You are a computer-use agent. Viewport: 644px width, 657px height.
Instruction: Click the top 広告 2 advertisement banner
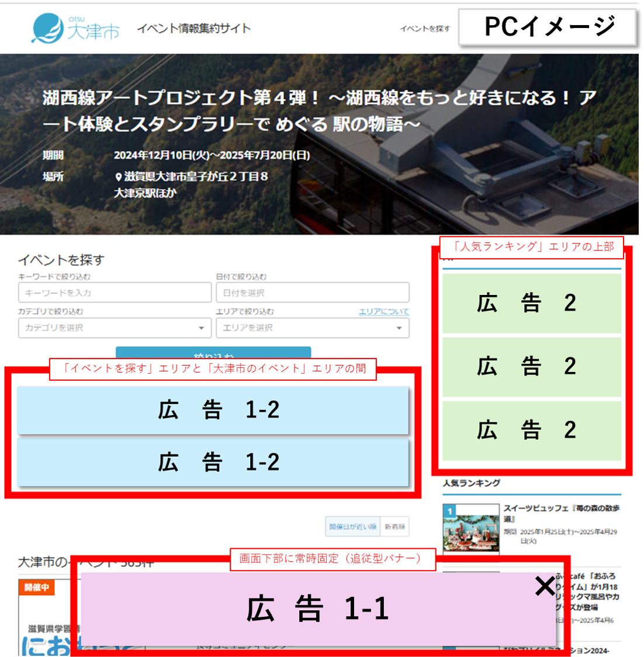pos(531,303)
